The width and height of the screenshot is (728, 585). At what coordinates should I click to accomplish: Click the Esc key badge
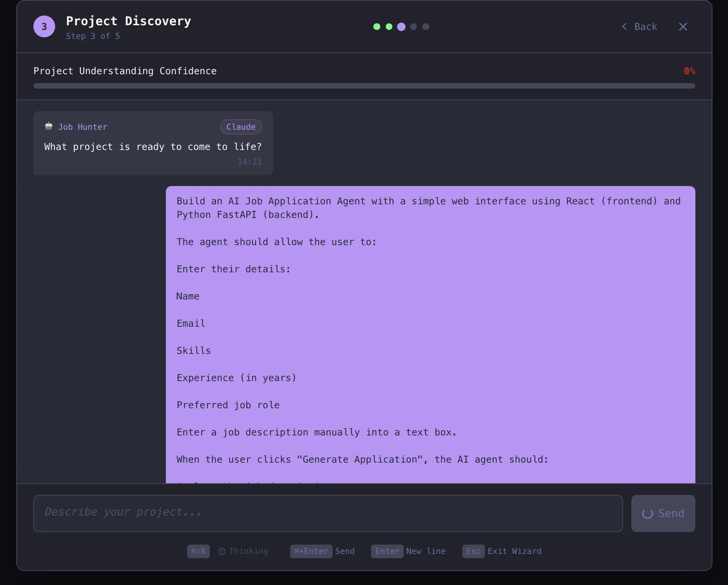[x=473, y=551]
